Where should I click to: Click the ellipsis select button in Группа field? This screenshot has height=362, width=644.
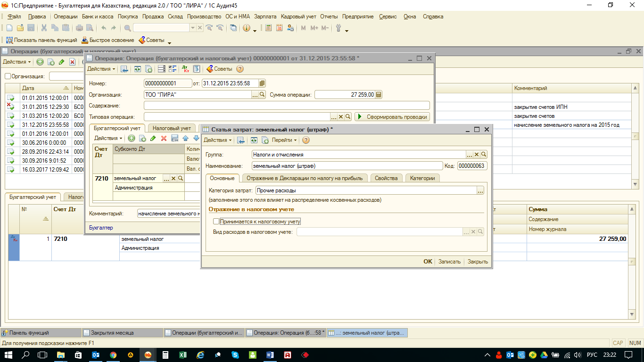(470, 154)
